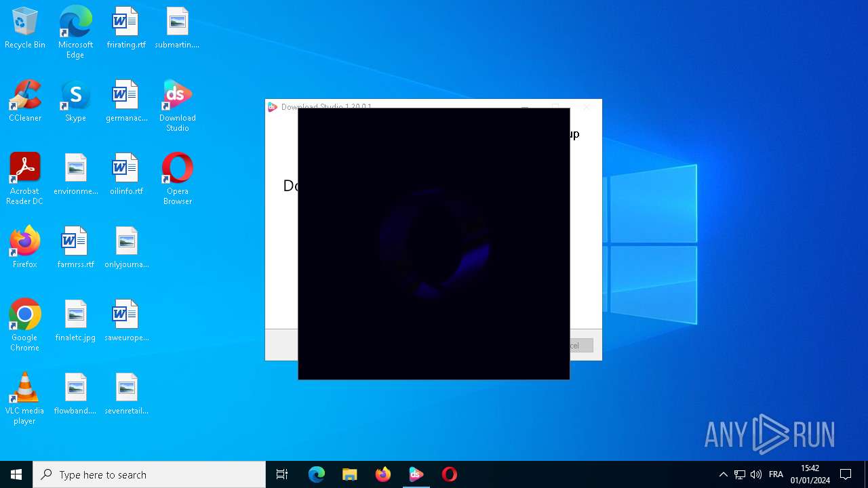Viewport: 868px width, 488px height.
Task: Launch Acrobat Reader DC from the desktop
Action: [25, 180]
